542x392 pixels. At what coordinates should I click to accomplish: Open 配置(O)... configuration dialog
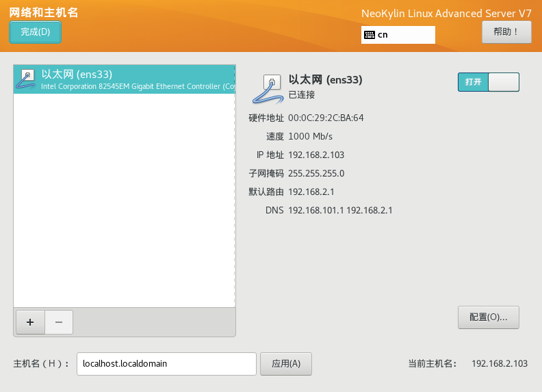489,317
